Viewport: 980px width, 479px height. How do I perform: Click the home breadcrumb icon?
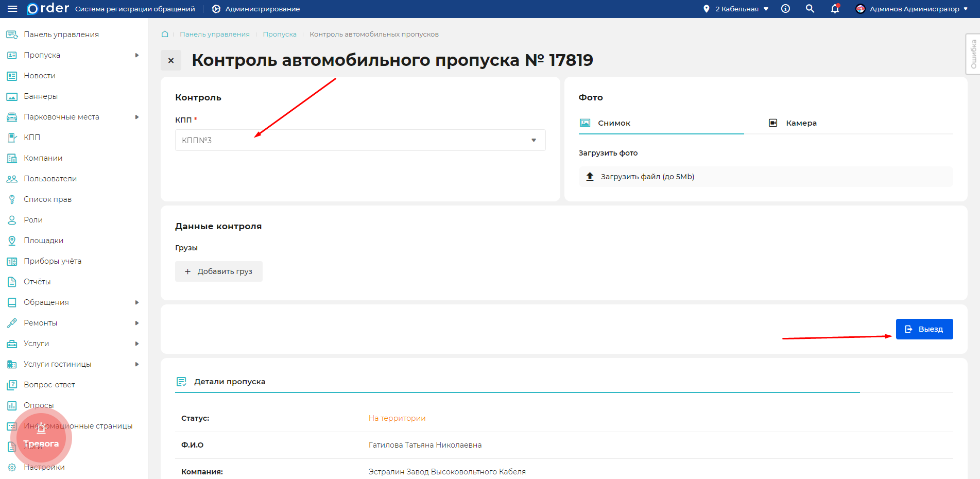click(x=165, y=34)
